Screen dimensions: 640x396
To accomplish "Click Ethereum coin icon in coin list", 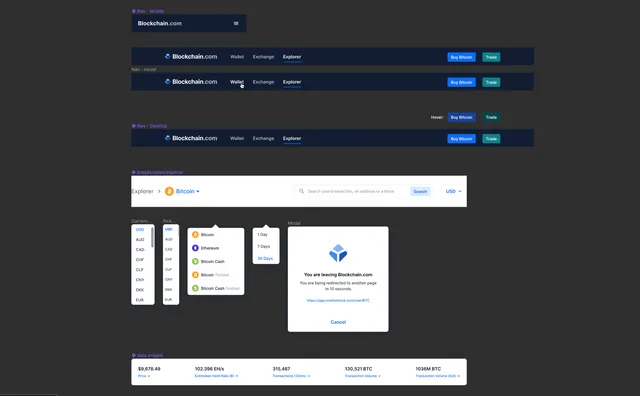I will [195, 248].
